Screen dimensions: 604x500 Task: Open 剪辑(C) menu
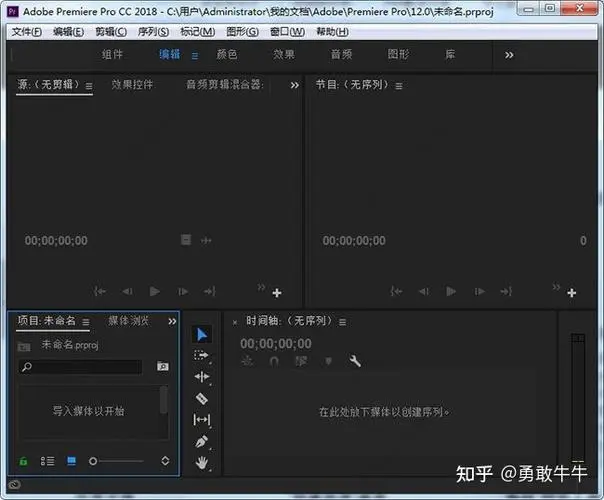click(111, 32)
